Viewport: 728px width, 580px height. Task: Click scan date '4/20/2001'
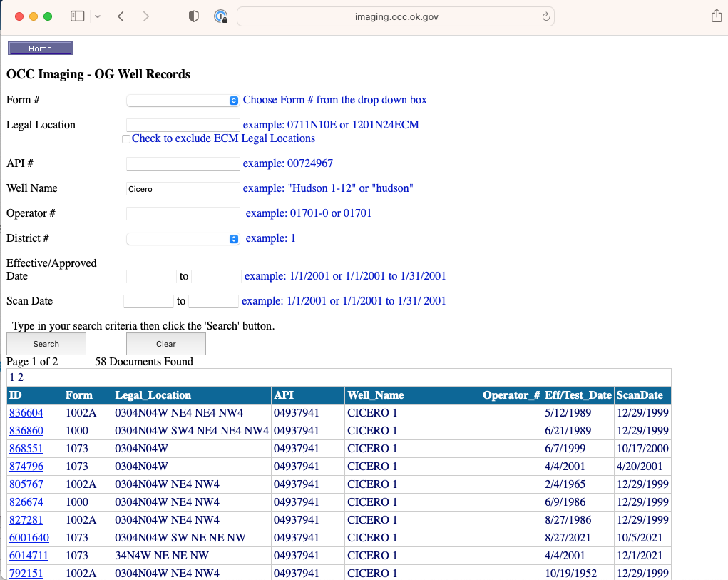[x=640, y=467]
